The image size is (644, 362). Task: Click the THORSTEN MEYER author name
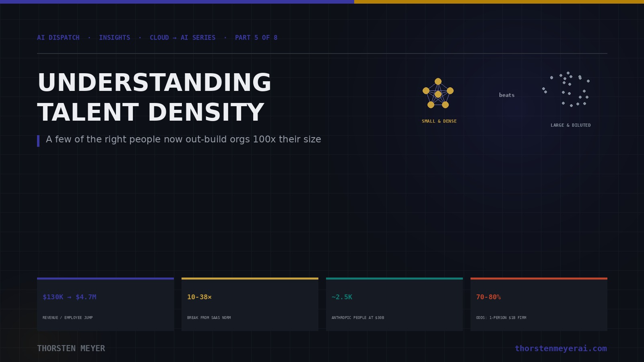tap(71, 348)
